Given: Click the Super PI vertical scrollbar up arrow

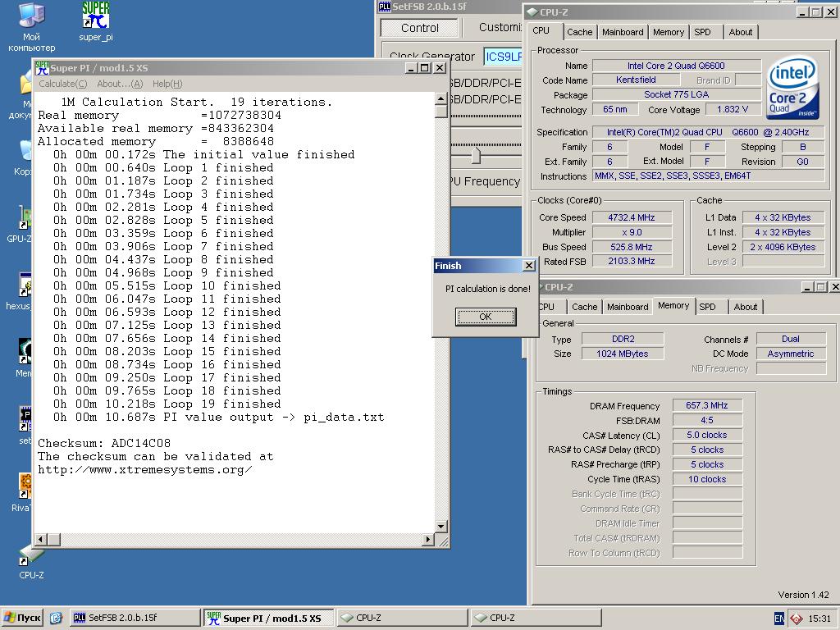Looking at the screenshot, I should [441, 98].
